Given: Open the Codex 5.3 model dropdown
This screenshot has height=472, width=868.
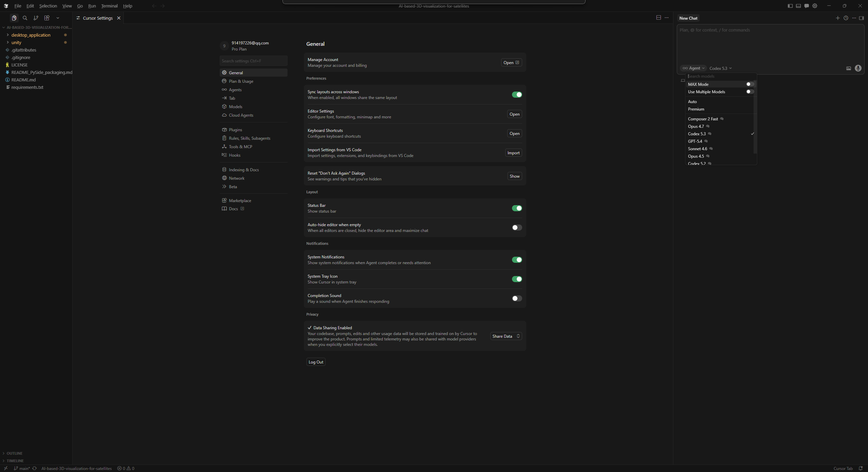Looking at the screenshot, I should coord(721,68).
